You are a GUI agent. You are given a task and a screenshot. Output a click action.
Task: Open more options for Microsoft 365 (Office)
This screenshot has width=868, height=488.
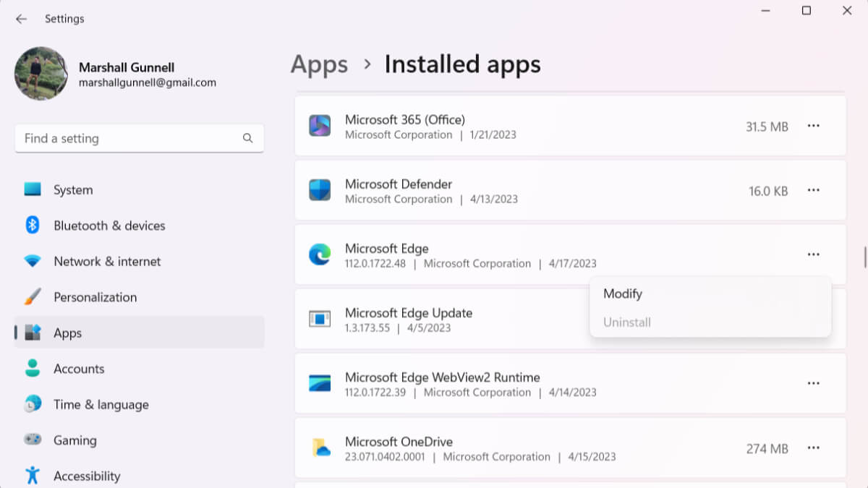coord(813,126)
